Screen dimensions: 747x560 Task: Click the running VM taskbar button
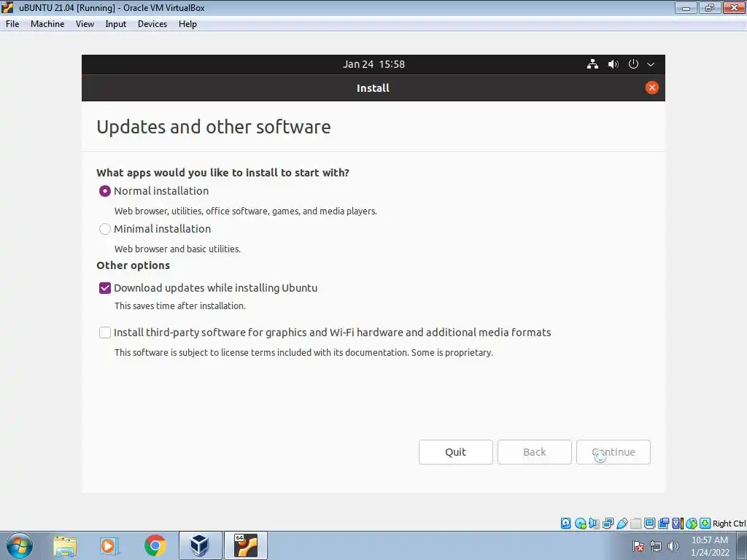click(246, 545)
